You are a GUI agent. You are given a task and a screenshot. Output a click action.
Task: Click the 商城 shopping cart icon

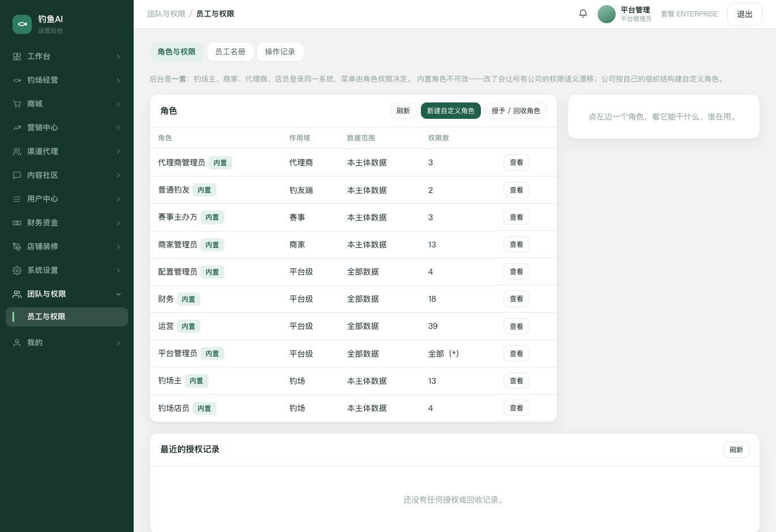click(x=17, y=104)
